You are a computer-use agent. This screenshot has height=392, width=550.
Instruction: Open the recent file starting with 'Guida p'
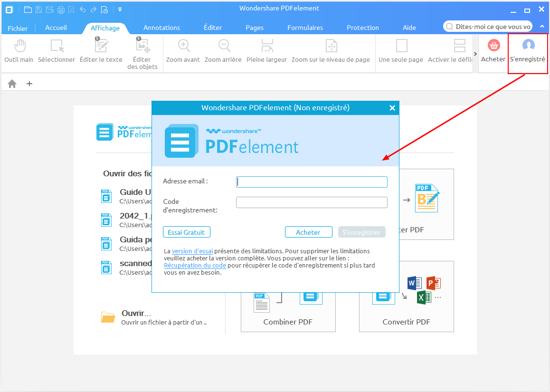(126, 244)
